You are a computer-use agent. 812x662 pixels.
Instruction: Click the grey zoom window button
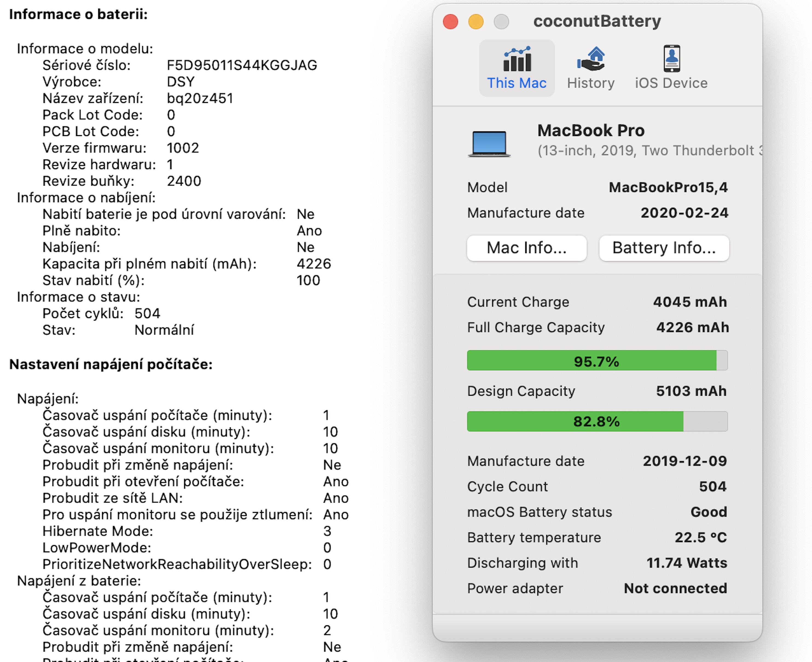click(x=501, y=22)
